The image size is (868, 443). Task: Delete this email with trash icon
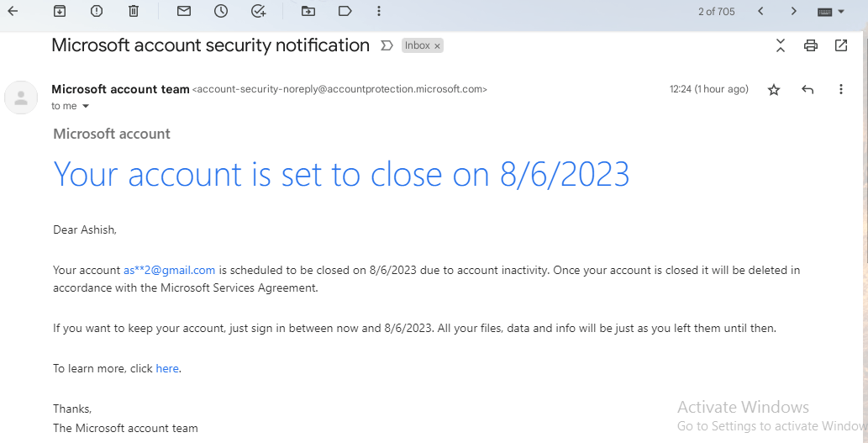coord(134,11)
